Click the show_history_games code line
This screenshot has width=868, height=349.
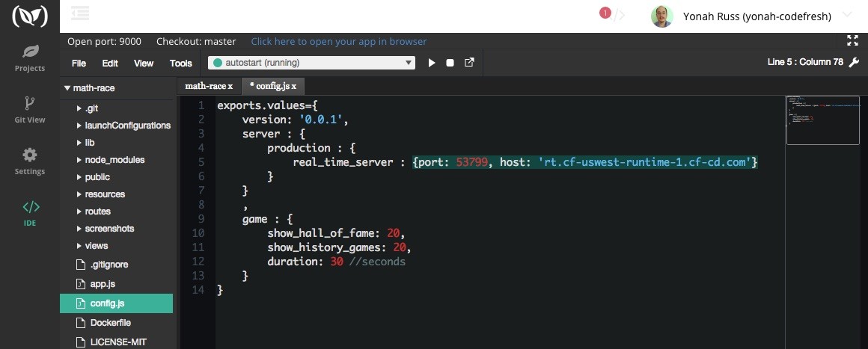tap(340, 247)
